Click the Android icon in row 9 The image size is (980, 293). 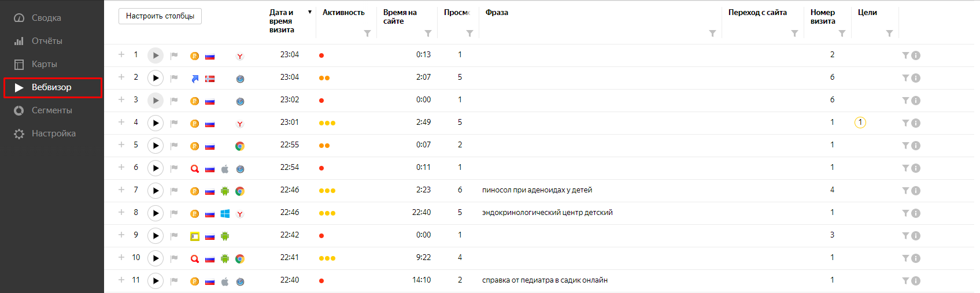[225, 236]
